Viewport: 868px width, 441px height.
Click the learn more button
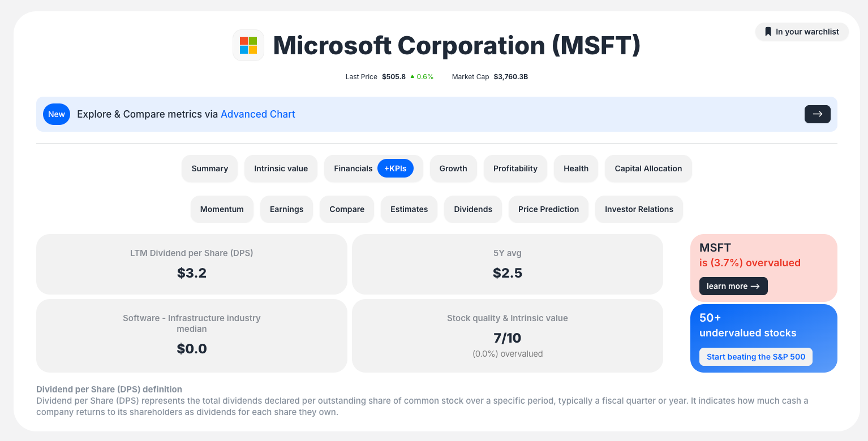(x=733, y=286)
